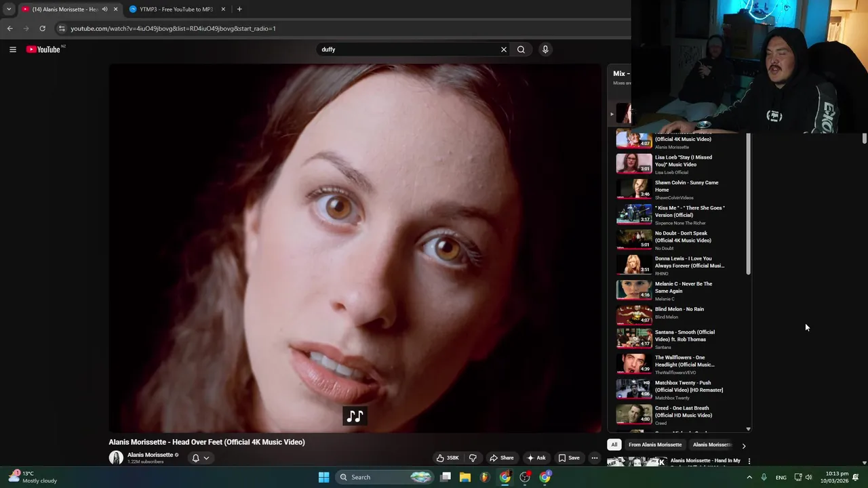Open the Alanis Morissette channel name link
Image resolution: width=868 pixels, height=488 pixels.
click(x=150, y=455)
